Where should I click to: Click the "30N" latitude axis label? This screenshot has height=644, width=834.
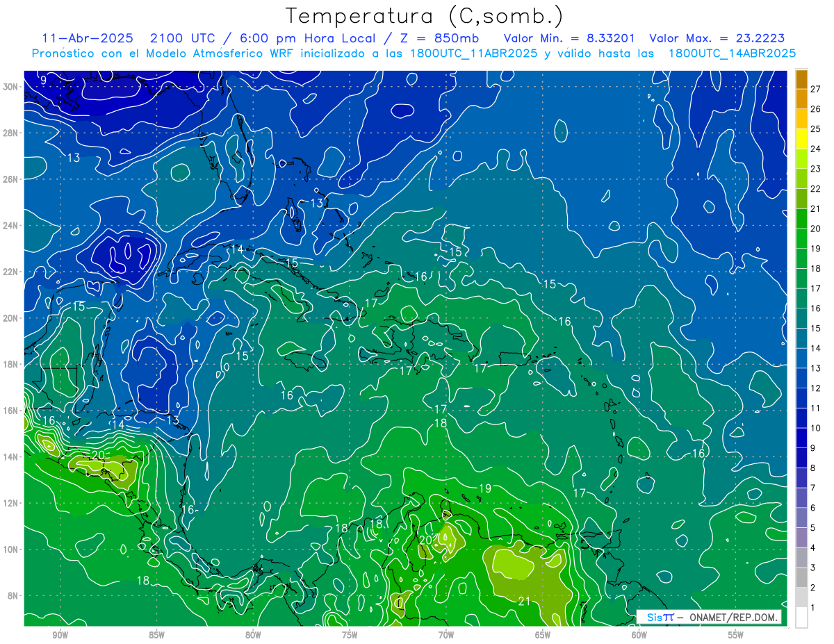pyautogui.click(x=11, y=87)
